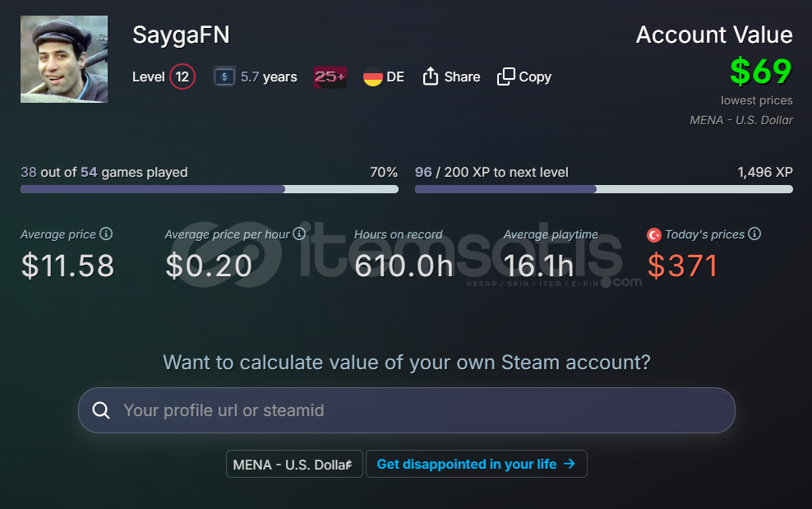The image size is (812, 509).
Task: Click the Average price info icon
Action: 106,234
